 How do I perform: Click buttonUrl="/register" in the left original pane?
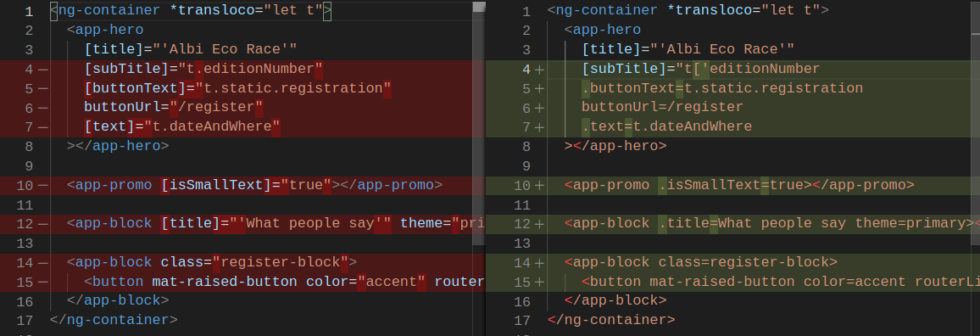pos(174,107)
